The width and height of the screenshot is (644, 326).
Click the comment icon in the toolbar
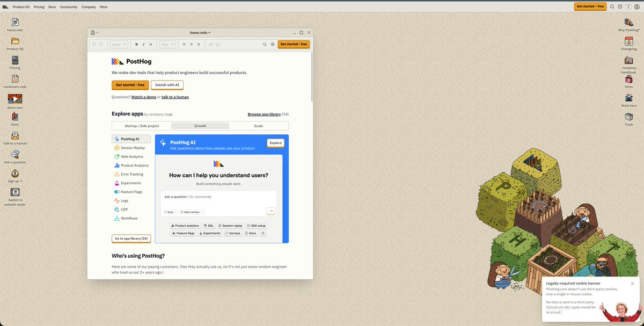point(218,45)
